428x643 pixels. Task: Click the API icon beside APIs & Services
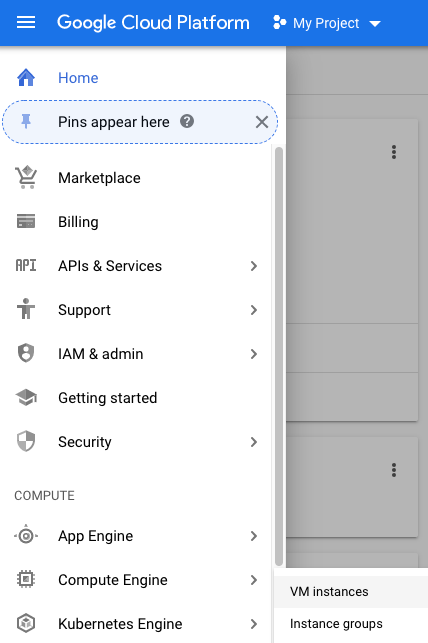click(x=26, y=266)
